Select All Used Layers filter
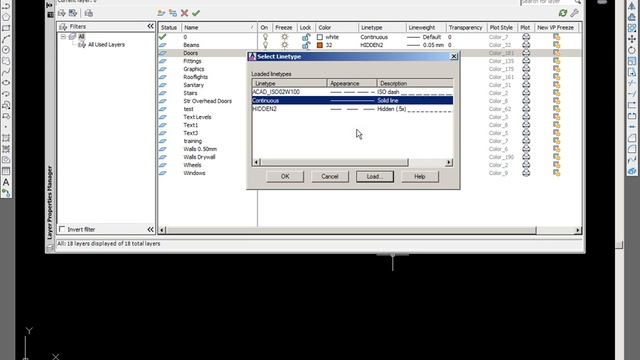The image size is (640, 360). [x=106, y=44]
